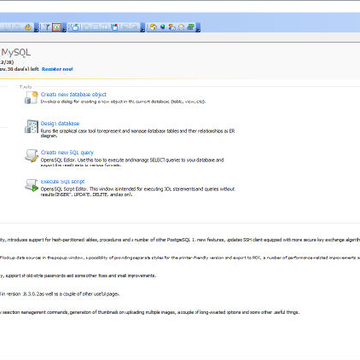Open overflow arrow at end of last toolbar group
Viewport: 360px width, 360px height.
198,28
